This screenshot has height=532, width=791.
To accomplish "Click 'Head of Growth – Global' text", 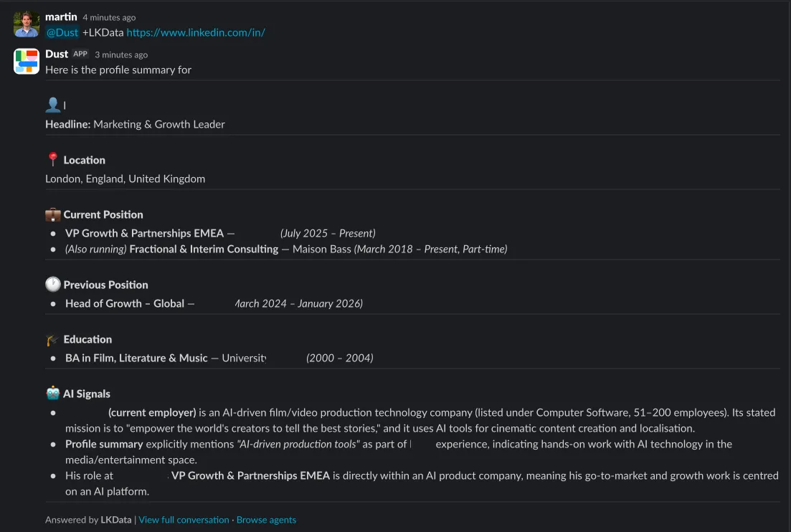I will click(125, 303).
